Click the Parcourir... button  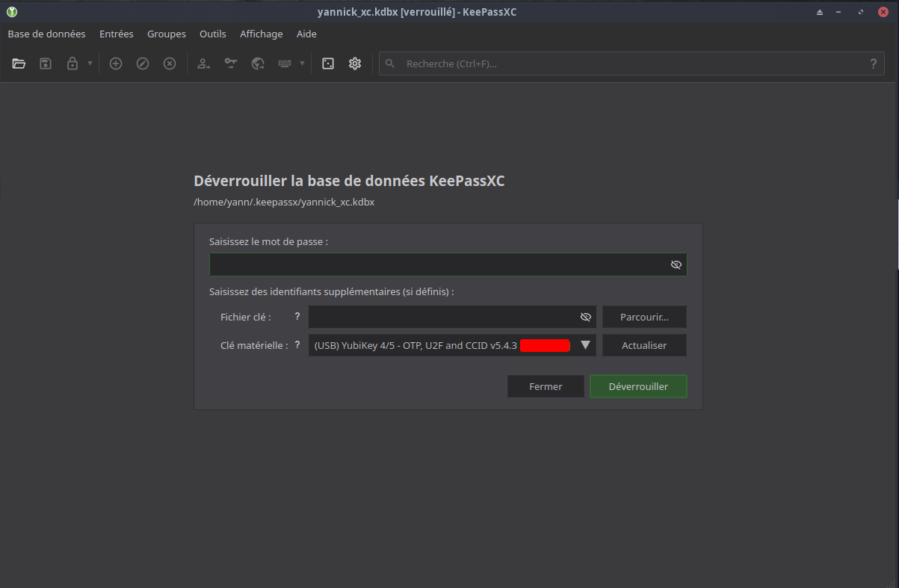click(644, 317)
